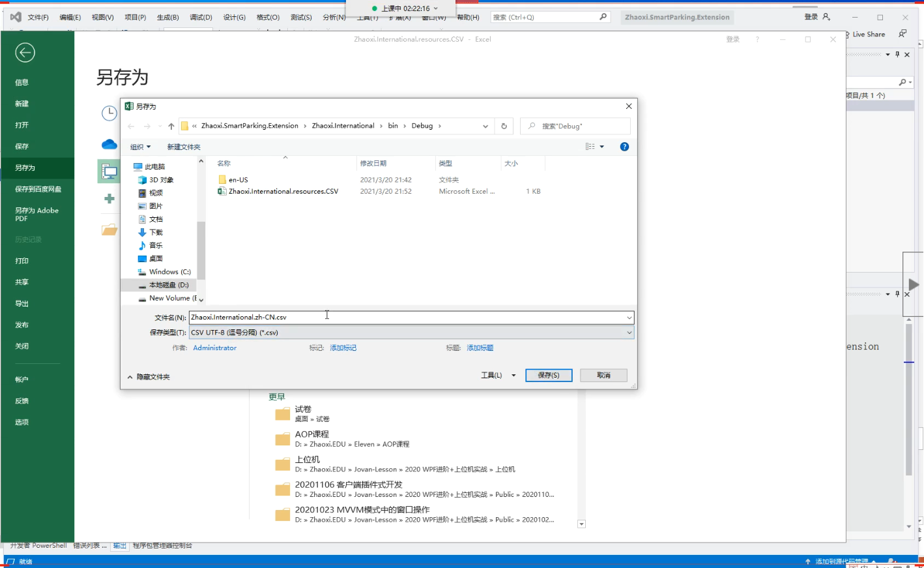Open the 生成(B) menu
The width and height of the screenshot is (924, 568).
pos(168,18)
